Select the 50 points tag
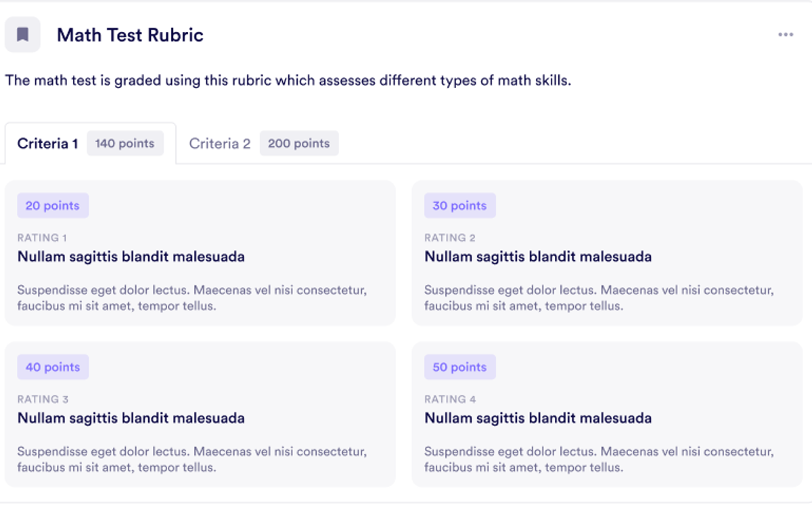The width and height of the screenshot is (812, 514). coord(460,367)
